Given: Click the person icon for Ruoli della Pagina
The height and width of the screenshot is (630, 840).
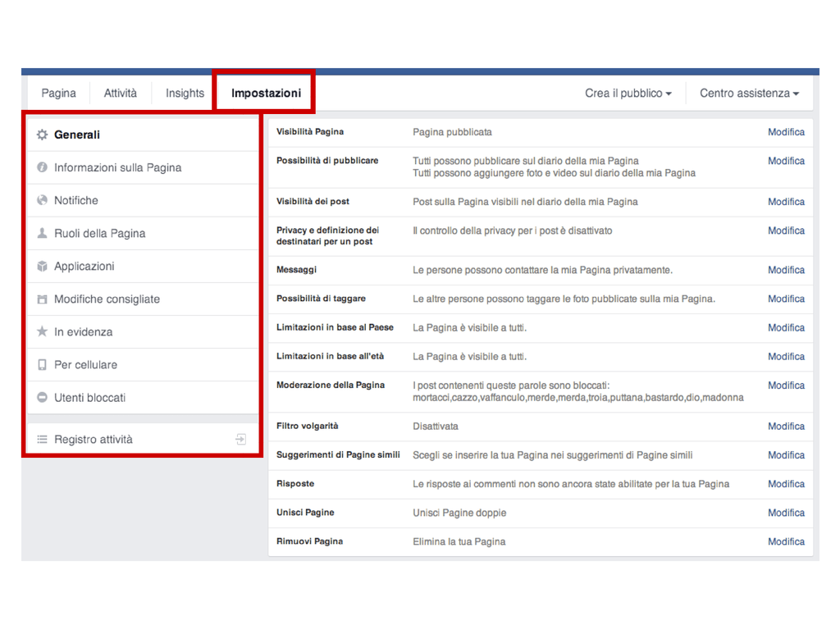Looking at the screenshot, I should [x=42, y=233].
